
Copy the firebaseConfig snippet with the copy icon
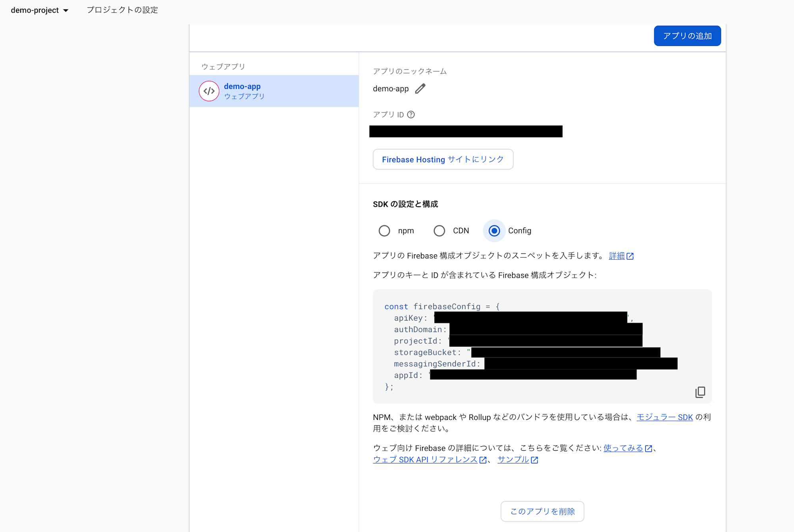pyautogui.click(x=700, y=392)
